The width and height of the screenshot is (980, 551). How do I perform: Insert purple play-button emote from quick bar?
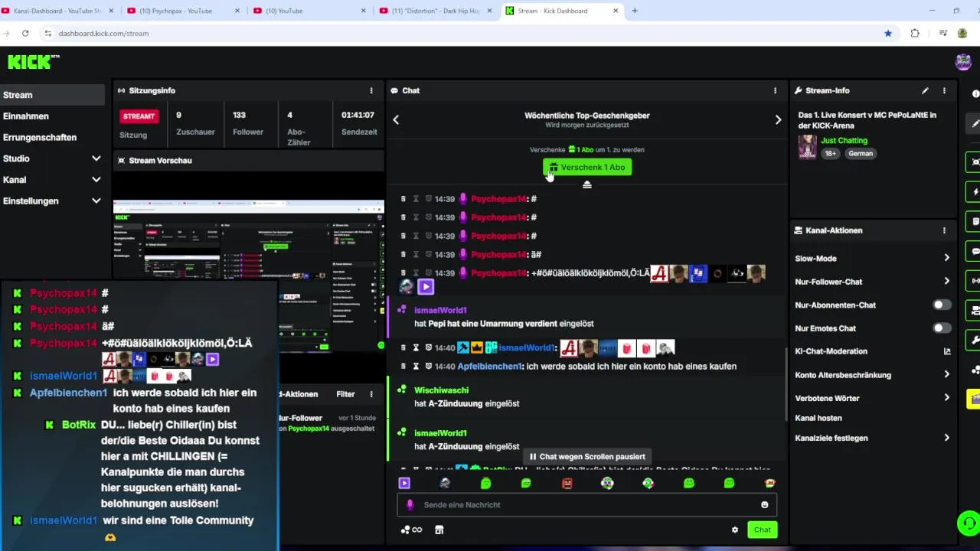[x=404, y=483]
